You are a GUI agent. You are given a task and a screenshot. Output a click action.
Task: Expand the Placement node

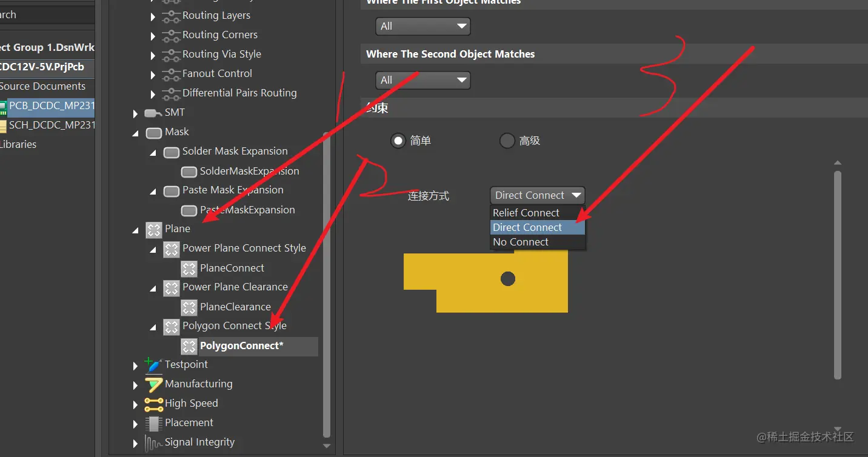136,424
